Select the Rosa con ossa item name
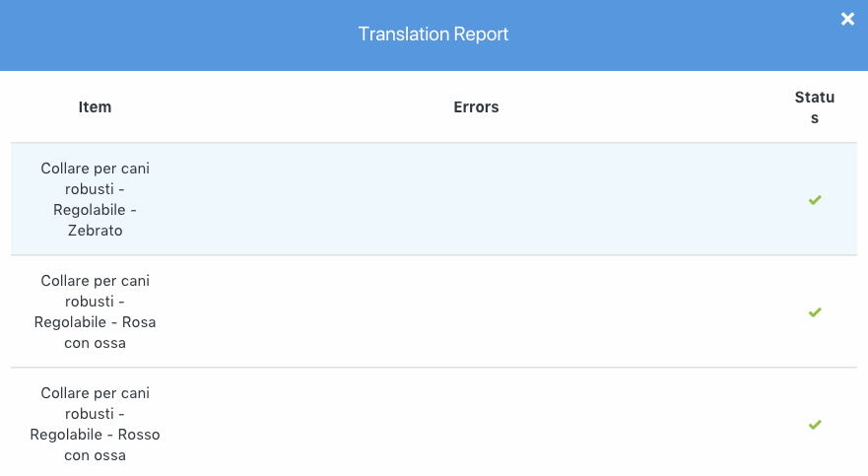868x476 pixels. (x=96, y=312)
